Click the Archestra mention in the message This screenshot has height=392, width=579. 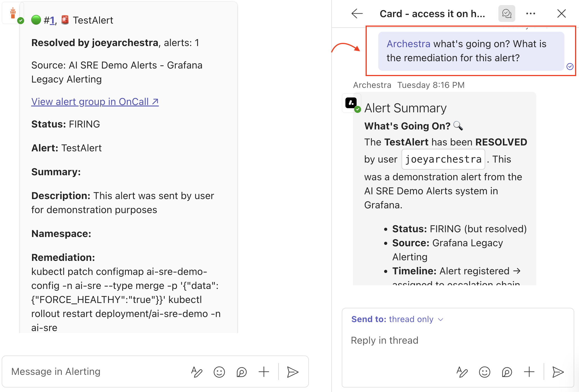tap(408, 44)
